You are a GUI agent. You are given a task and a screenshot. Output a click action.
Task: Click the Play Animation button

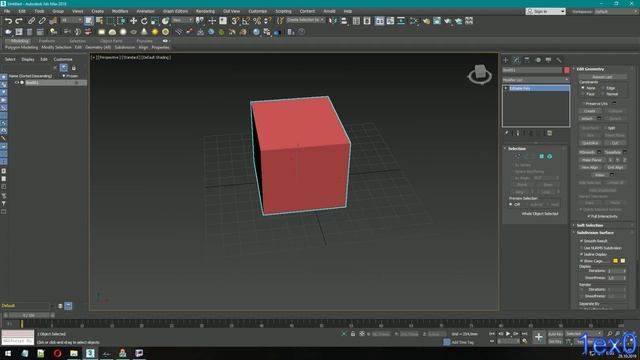pyautogui.click(x=508, y=334)
